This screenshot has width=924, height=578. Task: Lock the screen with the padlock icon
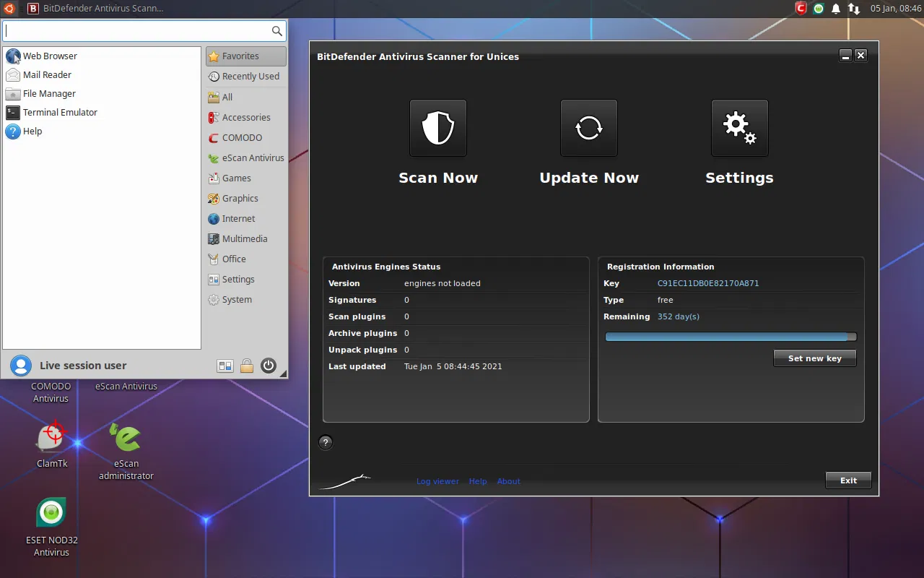click(x=247, y=366)
